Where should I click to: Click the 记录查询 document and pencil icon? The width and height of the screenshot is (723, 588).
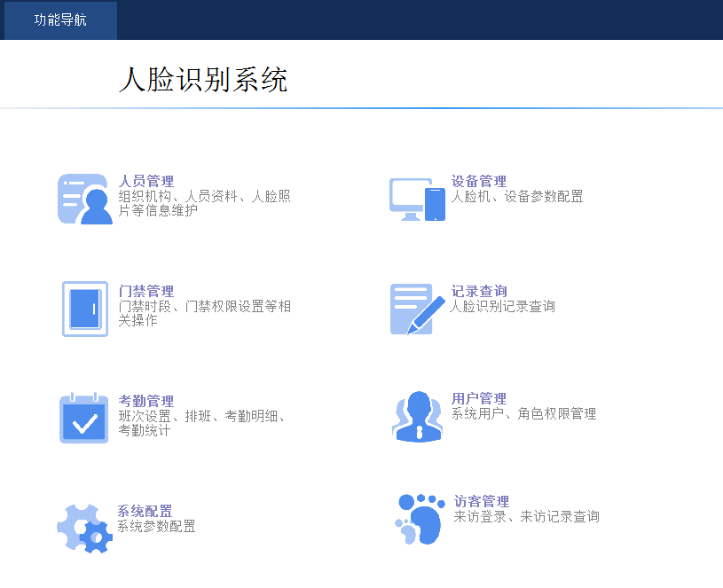tap(417, 309)
